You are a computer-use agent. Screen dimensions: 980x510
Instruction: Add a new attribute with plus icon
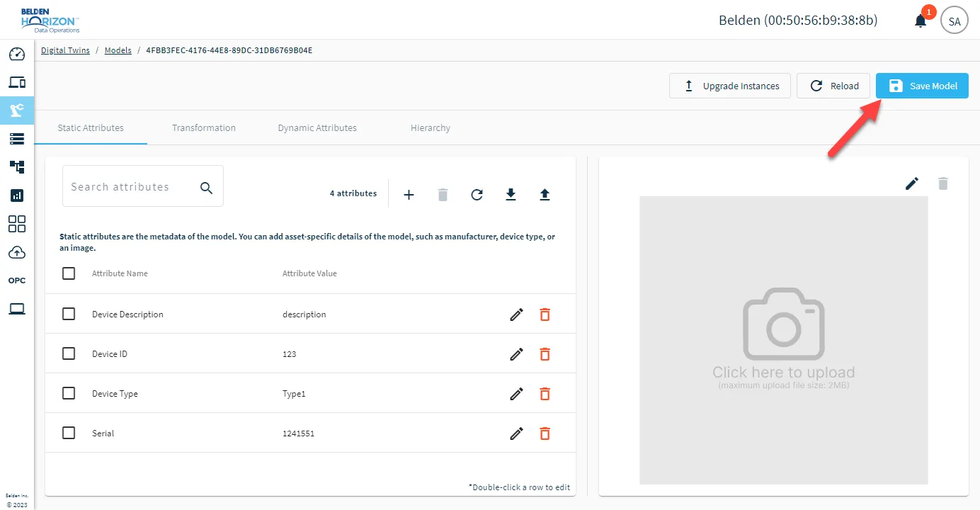tap(409, 195)
